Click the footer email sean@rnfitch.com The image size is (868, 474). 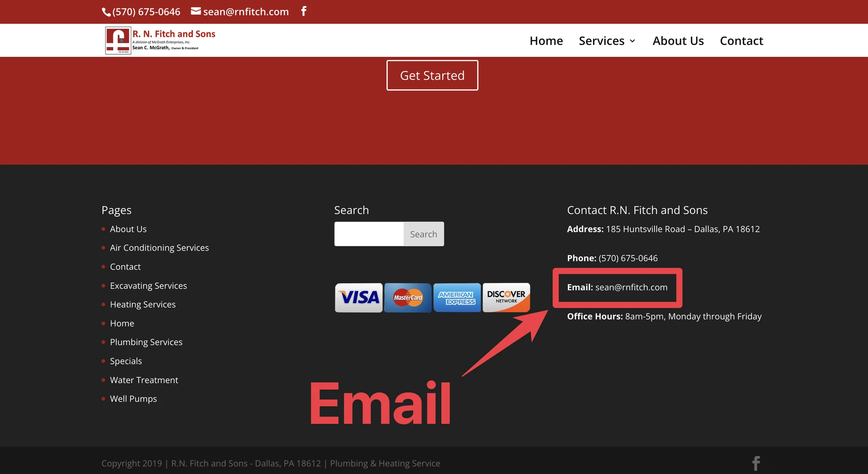point(631,287)
